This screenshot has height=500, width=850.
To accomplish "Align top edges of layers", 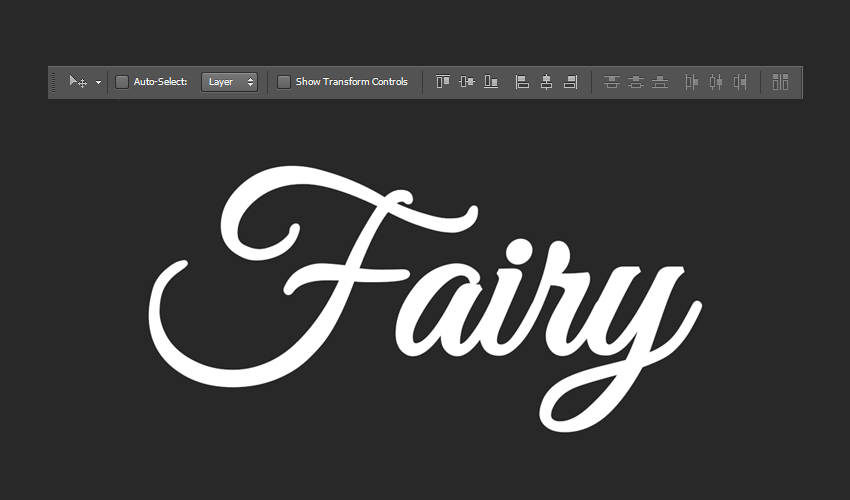I will tap(443, 82).
